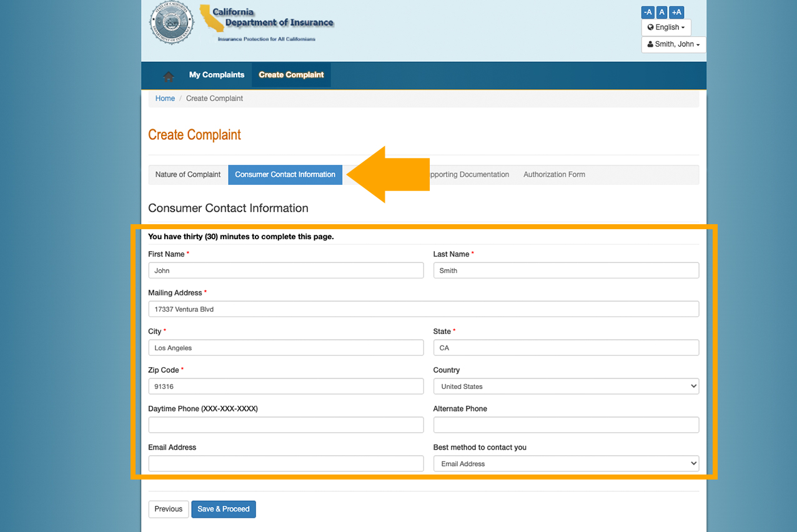The width and height of the screenshot is (797, 532).
Task: Open My Complaints in the navigation bar
Action: (x=217, y=75)
